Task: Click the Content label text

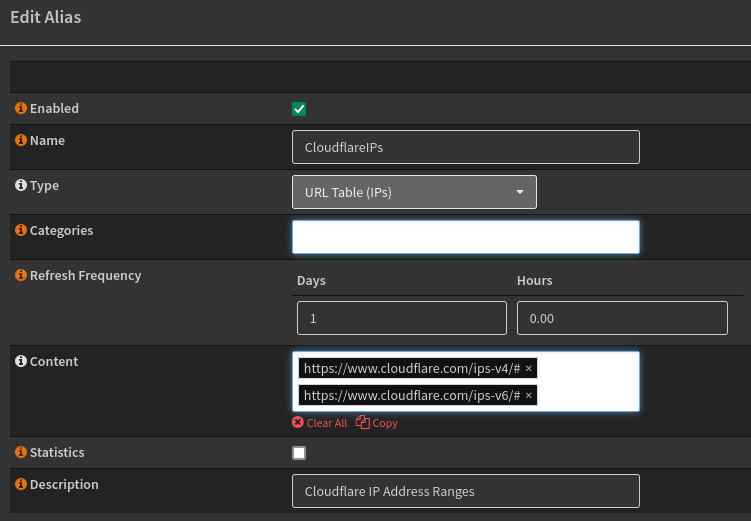Action: coord(54,362)
